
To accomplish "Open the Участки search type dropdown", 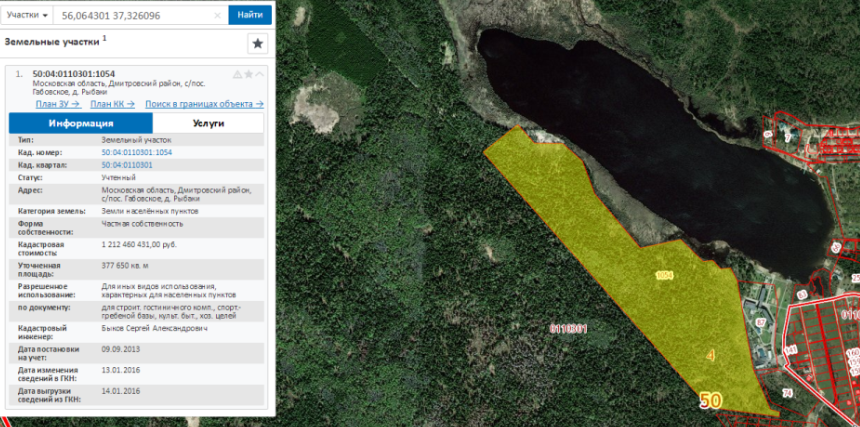I will tap(27, 15).
